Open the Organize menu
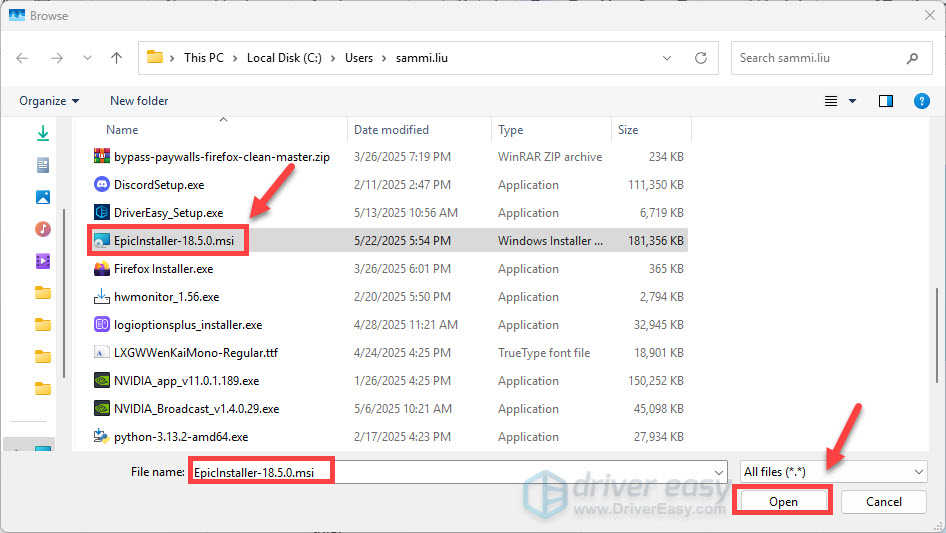Image resolution: width=946 pixels, height=533 pixels. point(49,101)
